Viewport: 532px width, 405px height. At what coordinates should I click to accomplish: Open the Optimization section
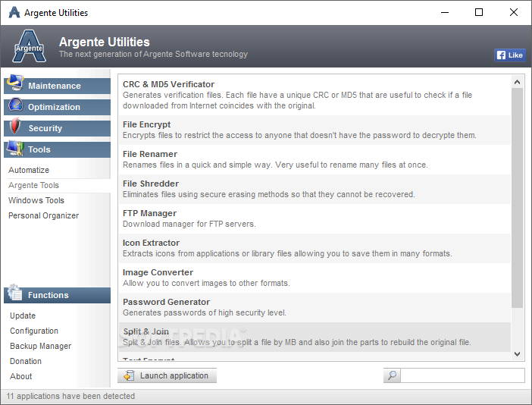[58, 107]
